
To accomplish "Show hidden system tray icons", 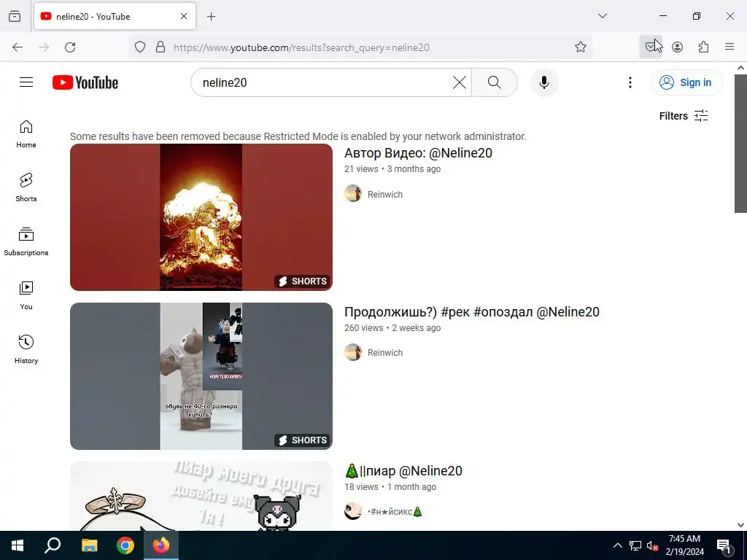I will (617, 545).
